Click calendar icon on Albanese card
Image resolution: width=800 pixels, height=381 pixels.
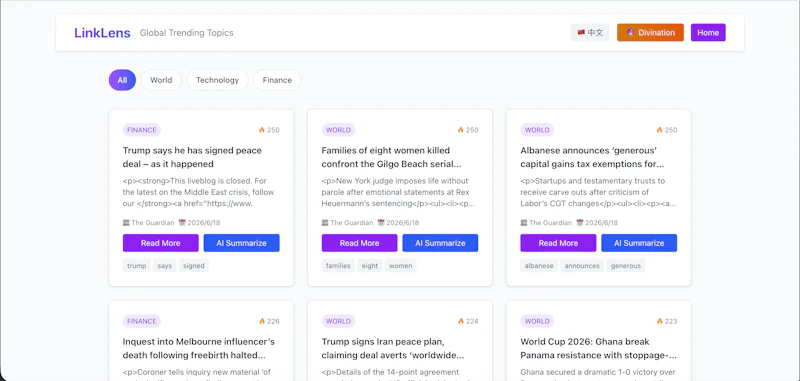click(x=579, y=223)
